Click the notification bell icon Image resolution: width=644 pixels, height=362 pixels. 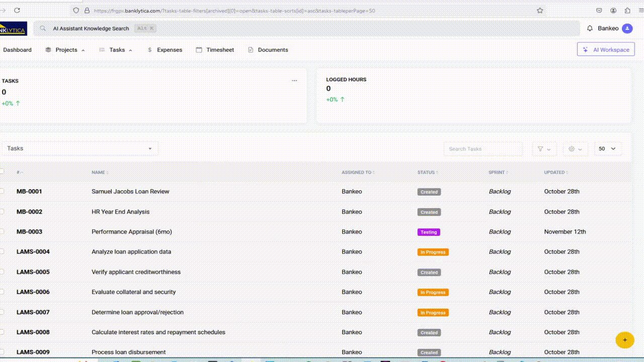pyautogui.click(x=590, y=28)
